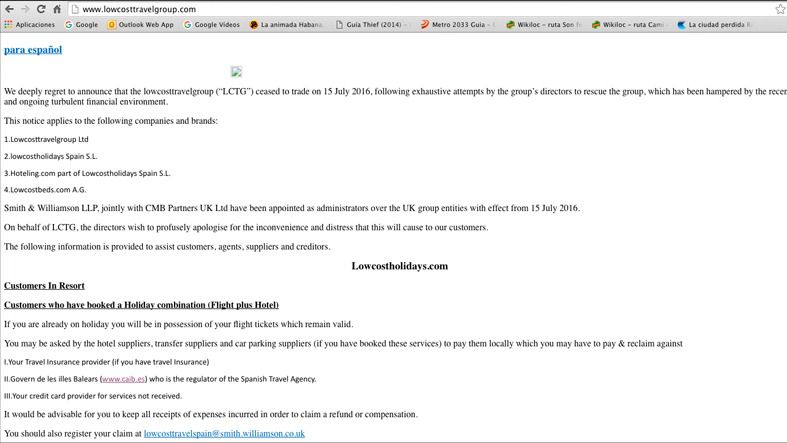
Task: Click 'If you are already on holiday' sentence
Action: coord(179,324)
